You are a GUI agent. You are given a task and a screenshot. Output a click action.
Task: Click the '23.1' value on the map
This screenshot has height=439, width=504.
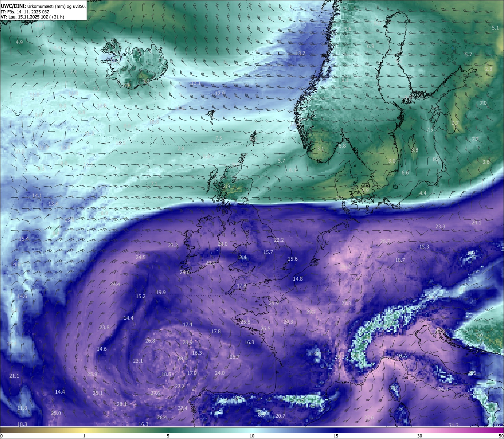point(138,361)
